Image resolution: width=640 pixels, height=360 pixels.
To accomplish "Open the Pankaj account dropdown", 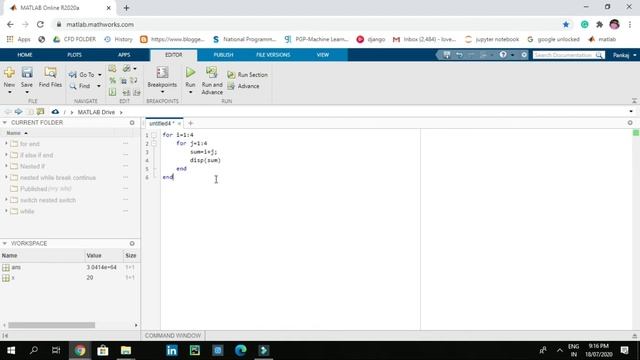I will click(624, 55).
